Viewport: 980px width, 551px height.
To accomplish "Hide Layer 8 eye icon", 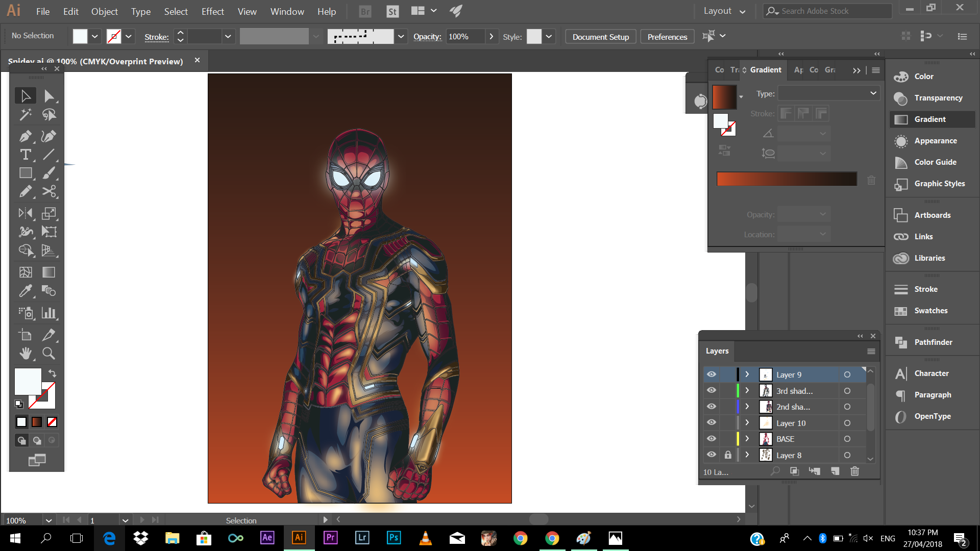I will click(x=711, y=455).
